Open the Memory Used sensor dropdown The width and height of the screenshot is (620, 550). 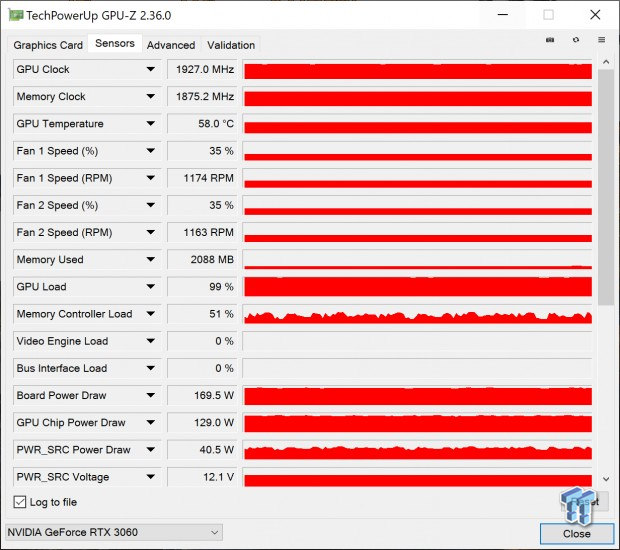(151, 259)
